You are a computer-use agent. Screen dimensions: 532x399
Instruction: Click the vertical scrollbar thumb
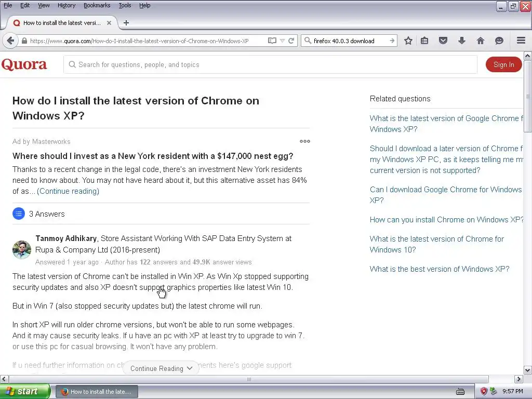tap(528, 96)
